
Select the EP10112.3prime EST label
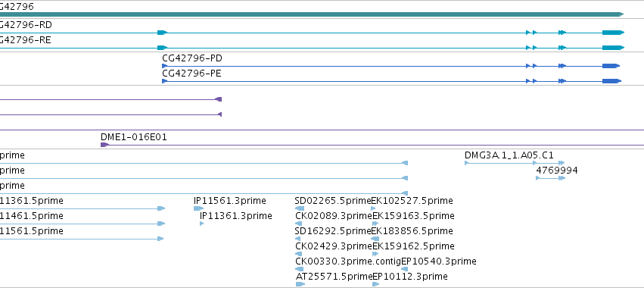tap(410, 277)
